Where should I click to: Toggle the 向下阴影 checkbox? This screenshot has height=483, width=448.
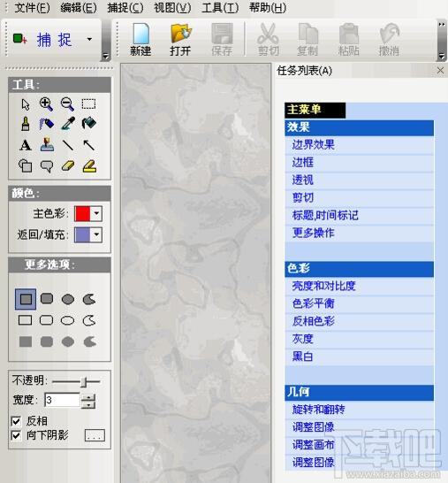point(16,435)
